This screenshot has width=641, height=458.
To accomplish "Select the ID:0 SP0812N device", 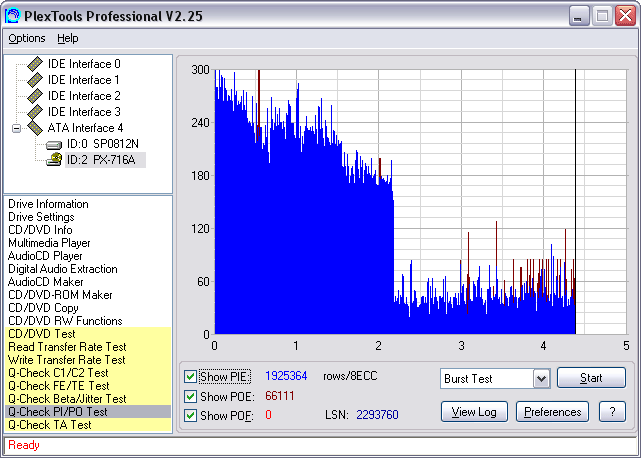I will (103, 144).
